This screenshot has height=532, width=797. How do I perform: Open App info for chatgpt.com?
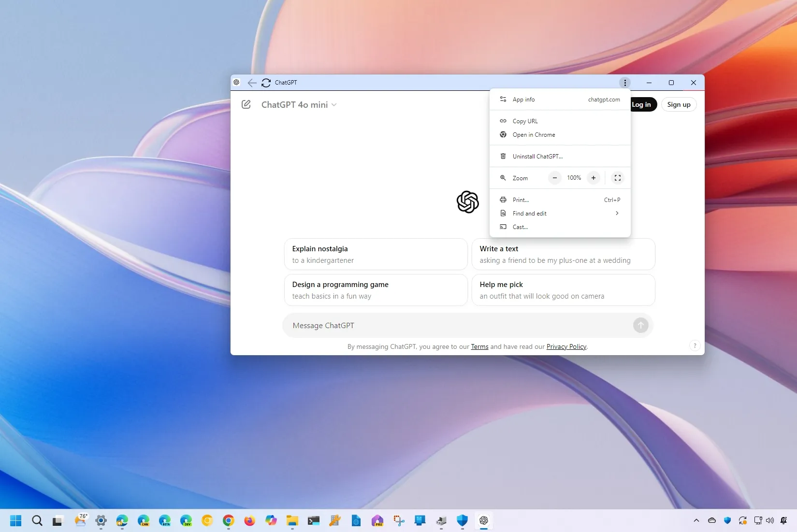pyautogui.click(x=560, y=100)
